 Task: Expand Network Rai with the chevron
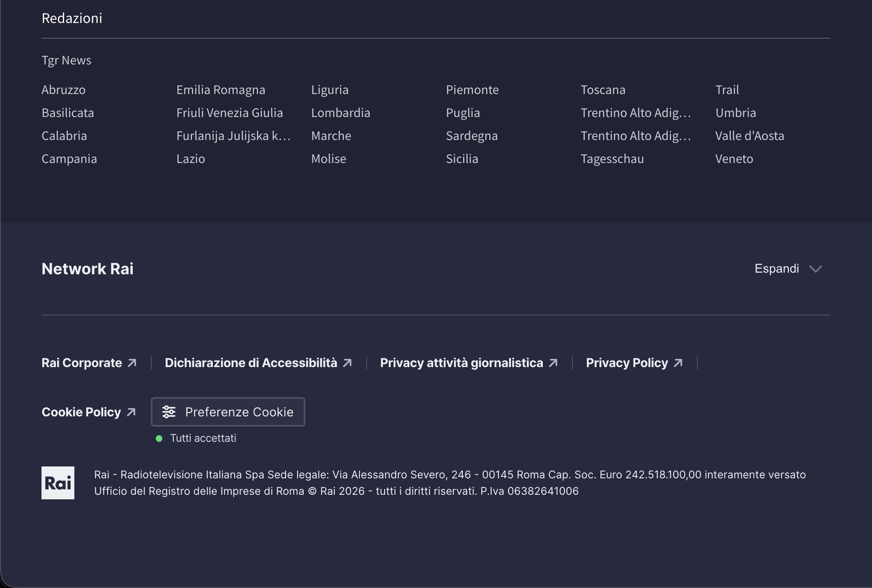click(816, 269)
